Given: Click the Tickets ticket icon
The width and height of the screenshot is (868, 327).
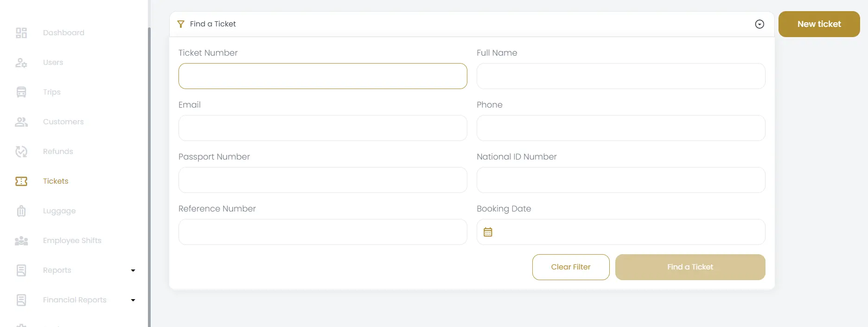Looking at the screenshot, I should tap(21, 181).
